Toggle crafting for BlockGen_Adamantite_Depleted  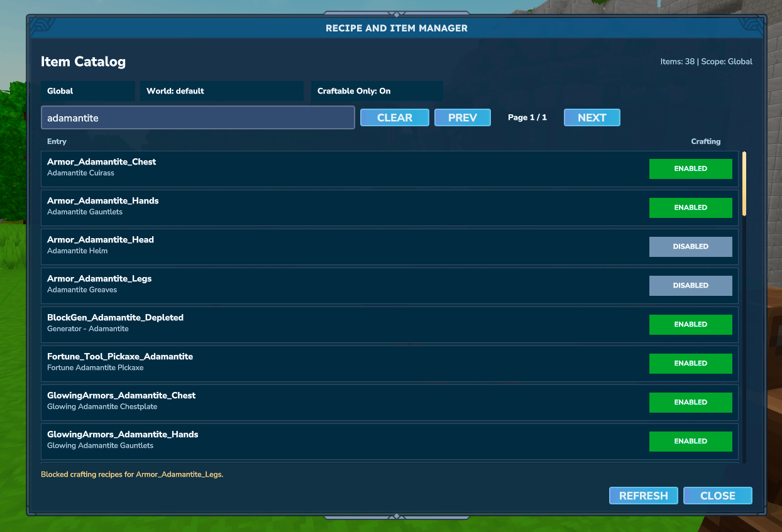(690, 325)
